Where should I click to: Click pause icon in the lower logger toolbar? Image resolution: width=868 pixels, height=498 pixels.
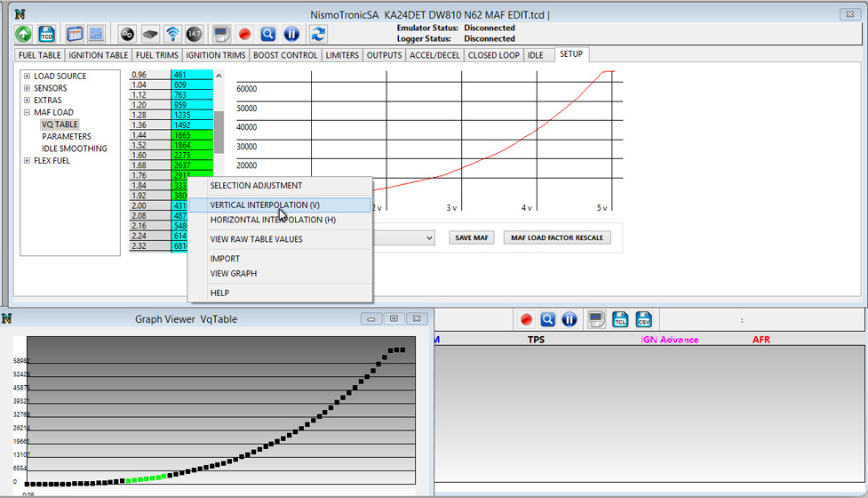click(x=569, y=319)
